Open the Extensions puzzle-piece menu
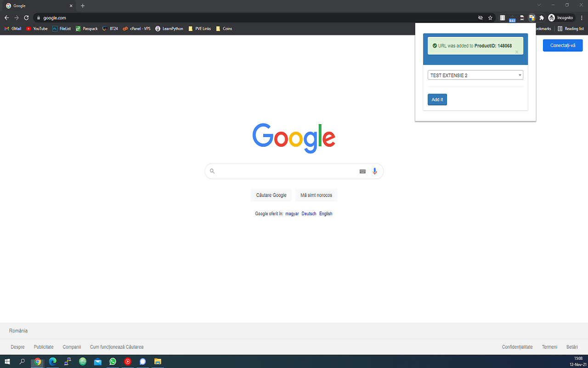Screen dimensions: 588x368 pyautogui.click(x=542, y=17)
